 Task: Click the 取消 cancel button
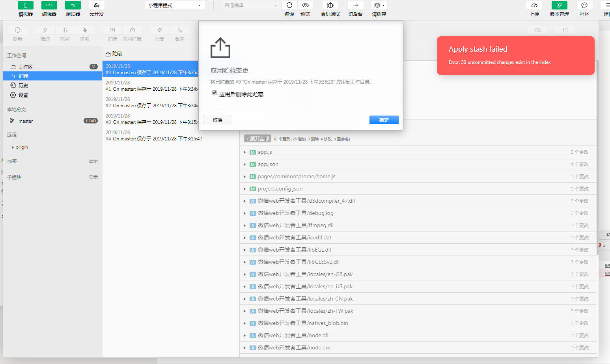coord(218,120)
